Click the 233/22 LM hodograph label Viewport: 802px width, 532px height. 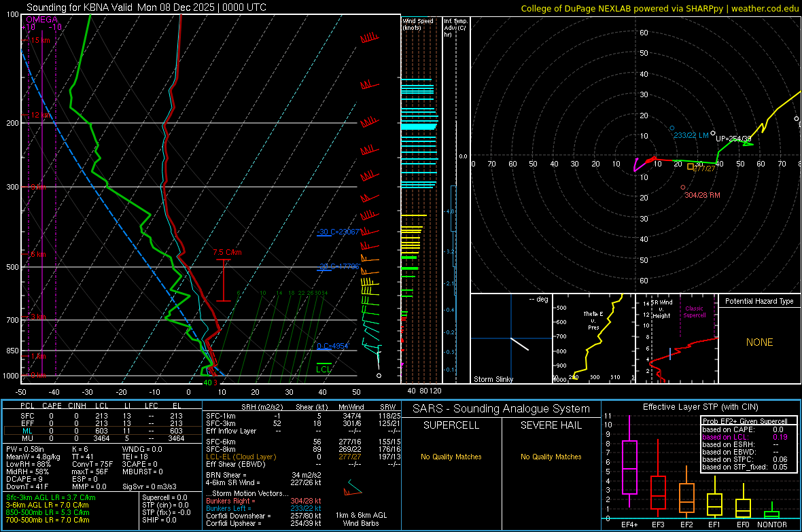pyautogui.click(x=691, y=135)
